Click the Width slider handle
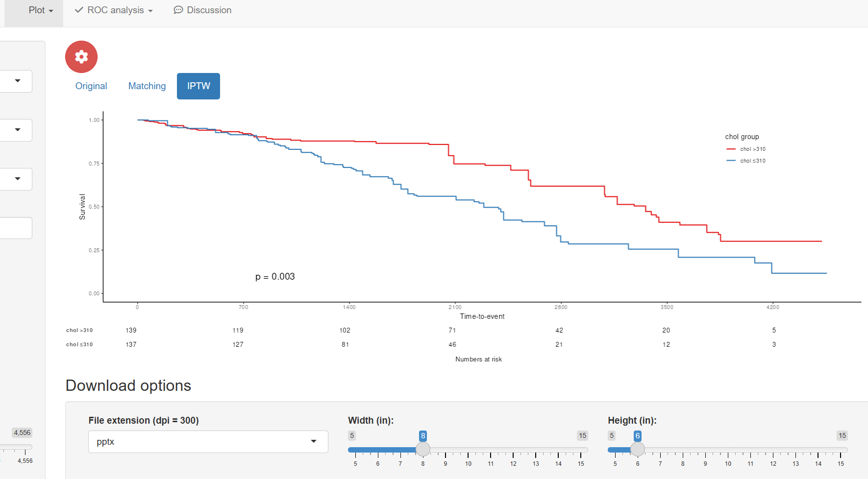This screenshot has width=868, height=479. pos(423,449)
